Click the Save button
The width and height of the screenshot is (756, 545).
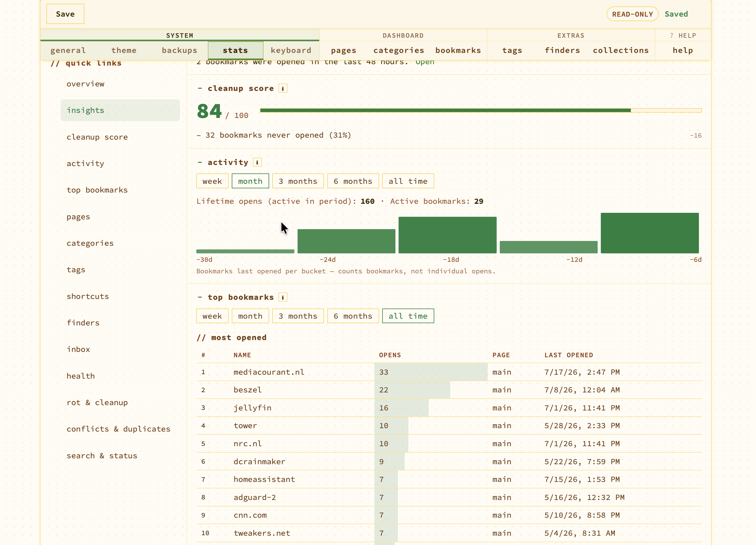[65, 14]
